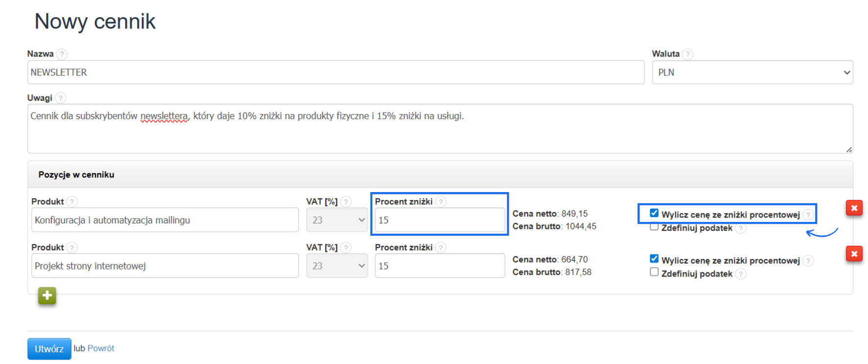
Task: Click help icon next to Nazwa label
Action: pos(62,54)
